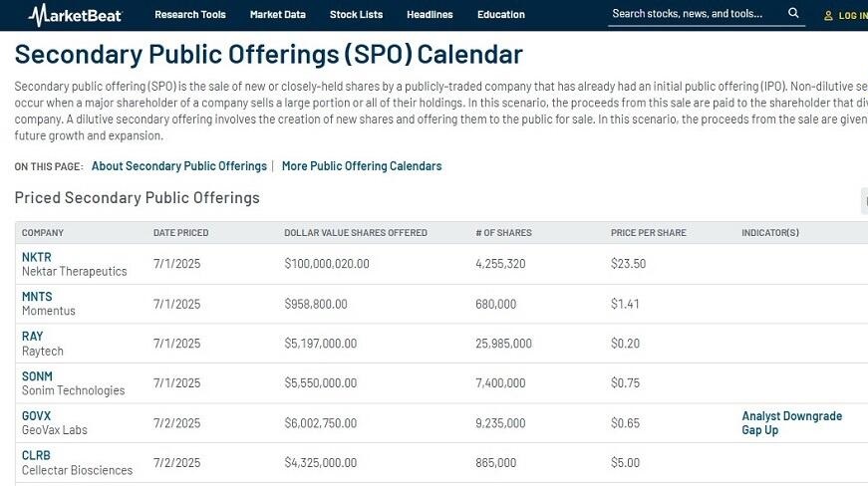Click the Gap Up indicator
The image size is (868, 486).
pos(759,430)
